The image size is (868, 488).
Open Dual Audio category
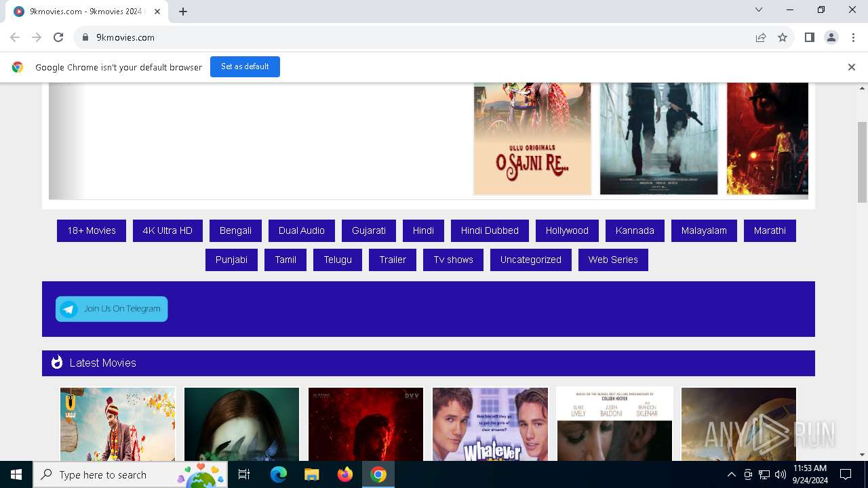(302, 230)
